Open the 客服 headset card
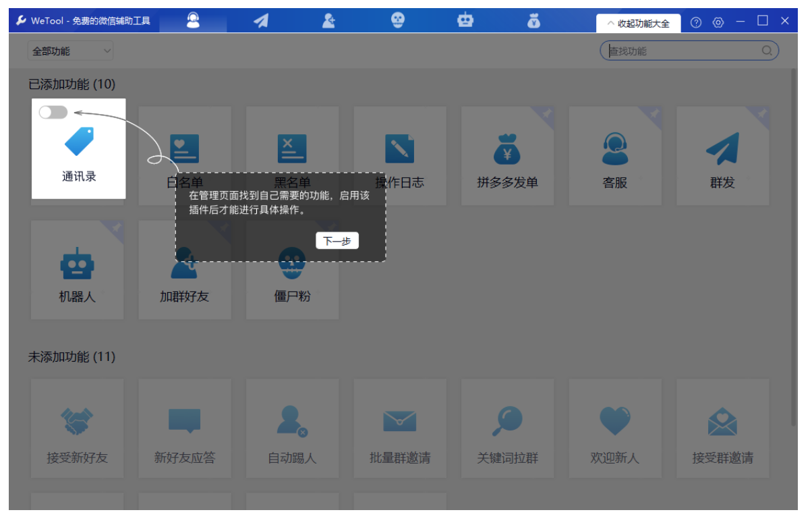 point(615,156)
